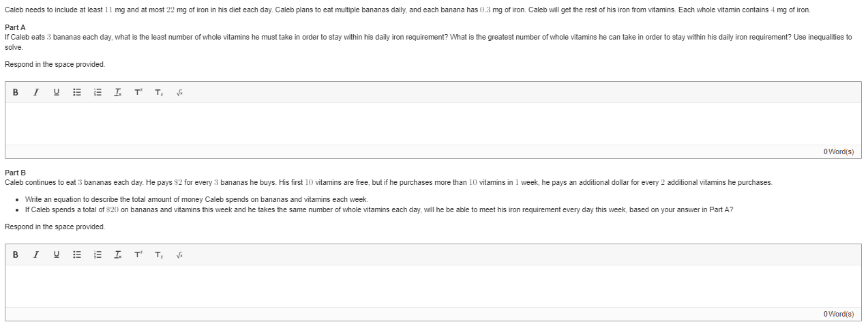Screen dimensions: 868x335
Task: Toggle bold in Part A editor
Action: coord(15,92)
